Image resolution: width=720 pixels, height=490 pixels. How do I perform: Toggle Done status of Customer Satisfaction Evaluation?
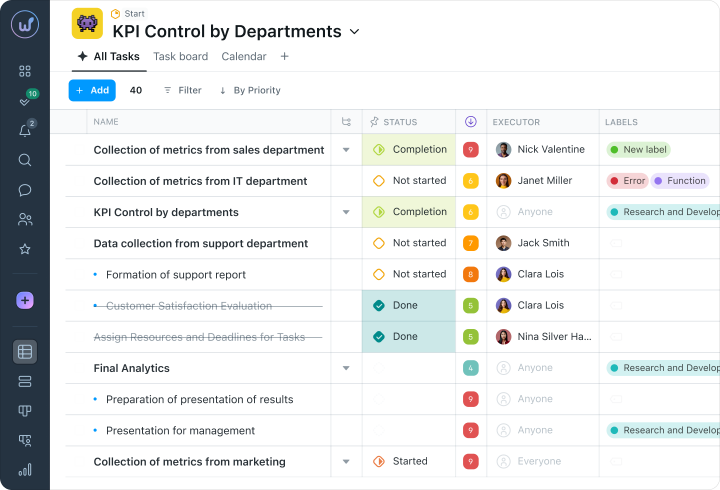(x=379, y=306)
